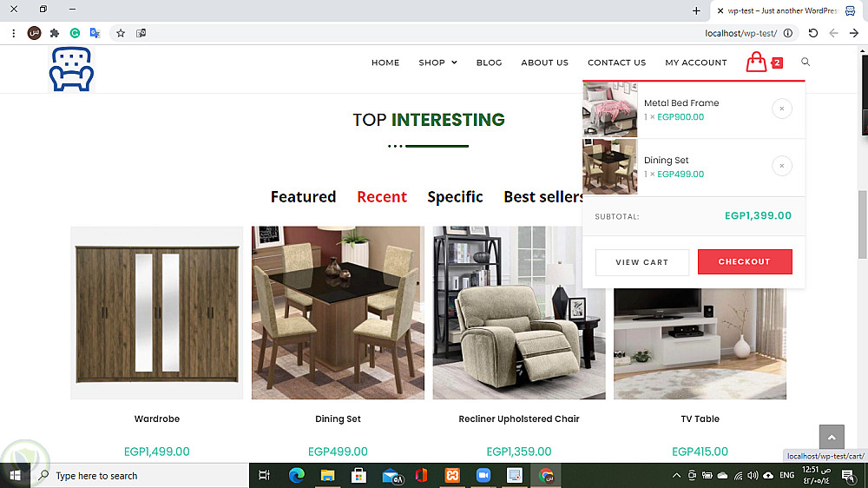Image resolution: width=868 pixels, height=488 pixels.
Task: Open the shopping bag cart icon
Action: 756,62
